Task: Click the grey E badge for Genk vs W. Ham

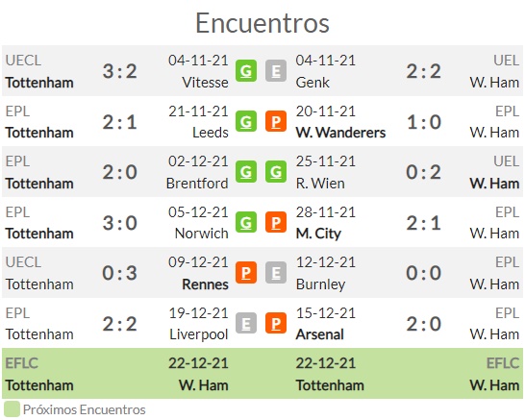Action: coord(276,70)
